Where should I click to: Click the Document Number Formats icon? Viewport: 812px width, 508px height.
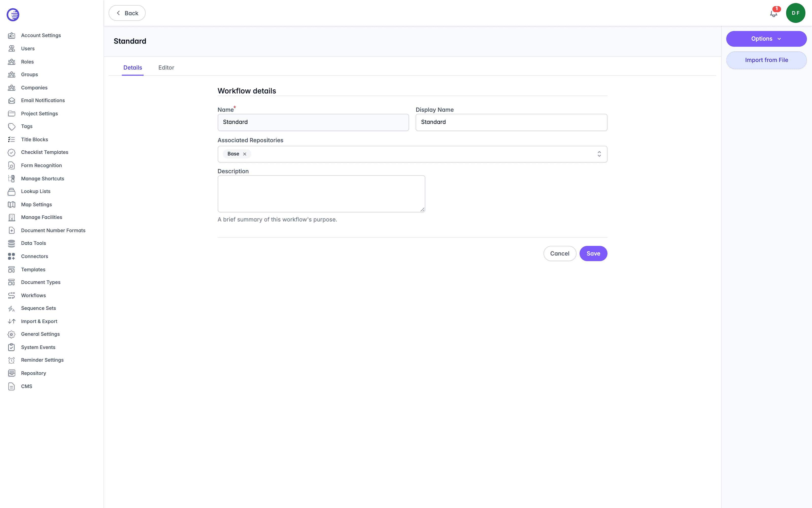click(x=11, y=230)
